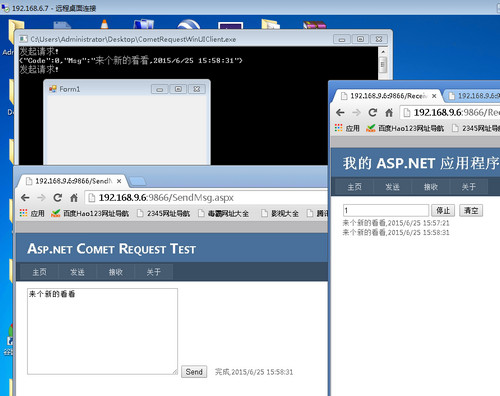This screenshot has width=500, height=396.
Task: Minimize the CometRequestWinUIClient console window
Action: point(342,39)
